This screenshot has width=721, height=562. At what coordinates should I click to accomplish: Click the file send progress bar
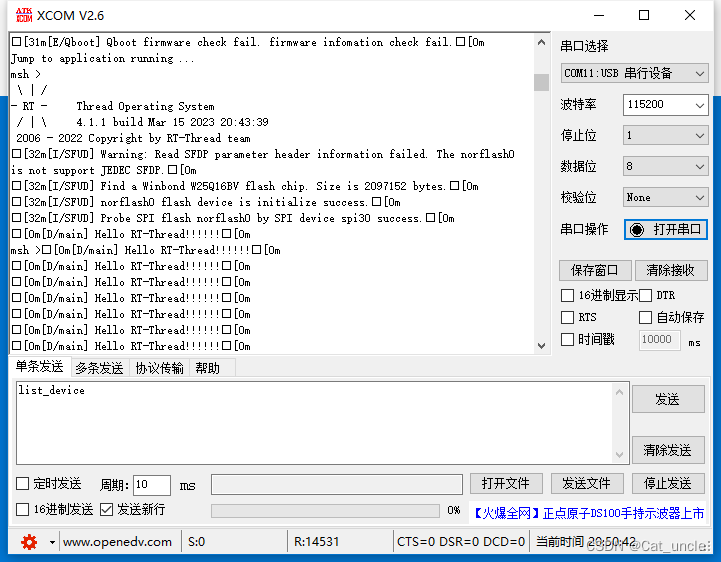click(325, 510)
